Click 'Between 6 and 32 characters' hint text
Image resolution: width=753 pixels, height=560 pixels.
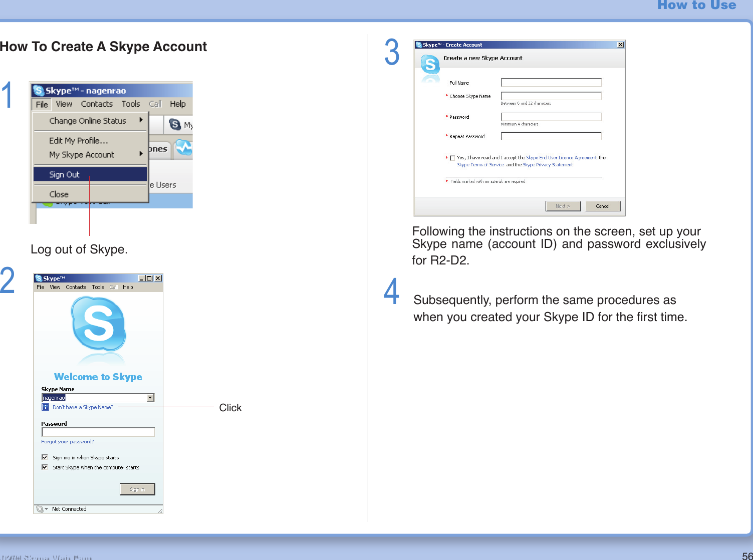click(526, 103)
